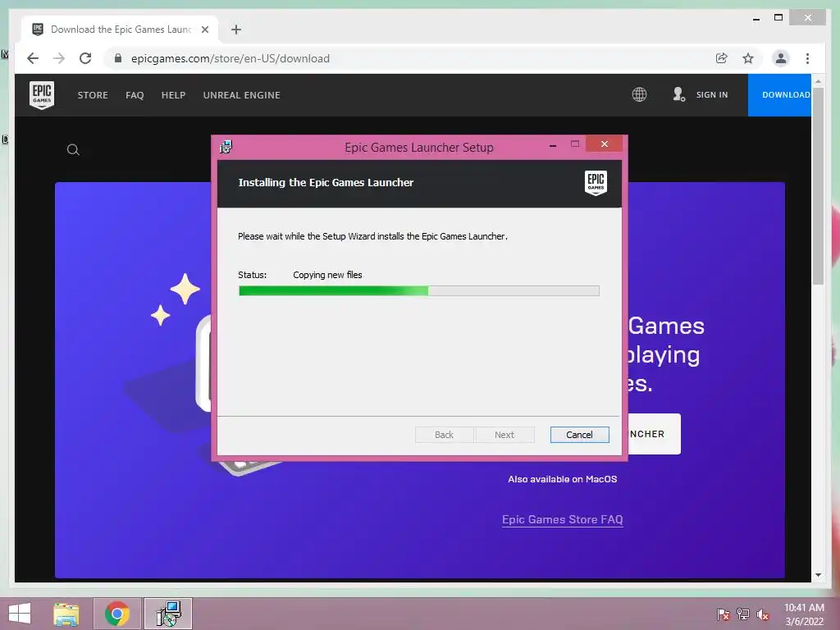Open File Explorer from taskbar

pyautogui.click(x=66, y=614)
